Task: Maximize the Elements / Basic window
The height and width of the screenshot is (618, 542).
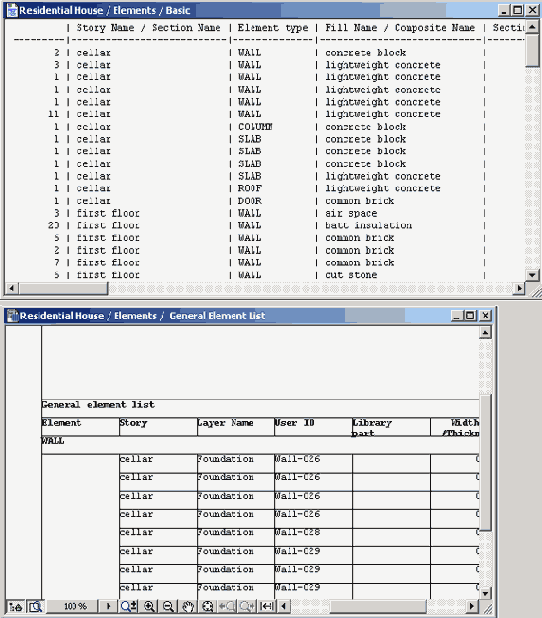Action: click(518, 10)
